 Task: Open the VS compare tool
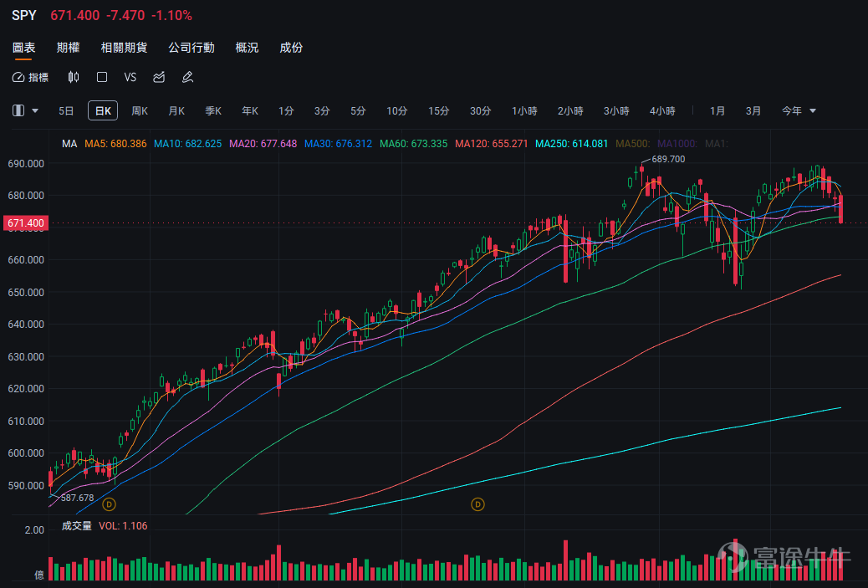point(130,77)
